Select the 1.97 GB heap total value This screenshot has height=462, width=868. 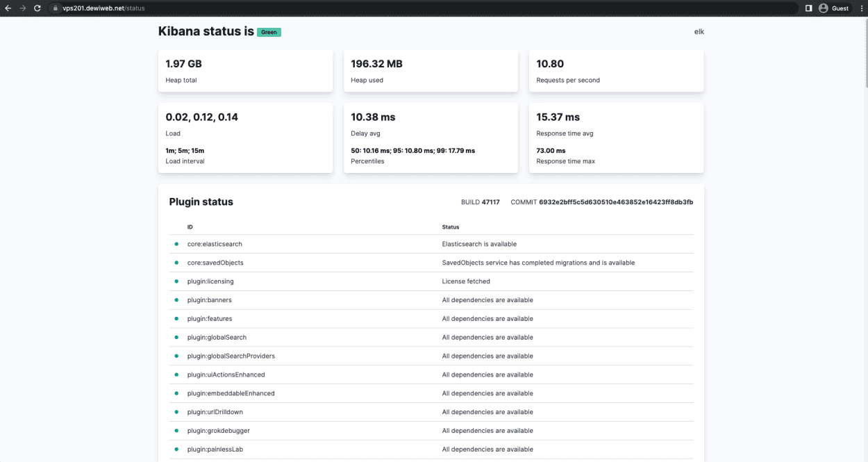tap(184, 64)
